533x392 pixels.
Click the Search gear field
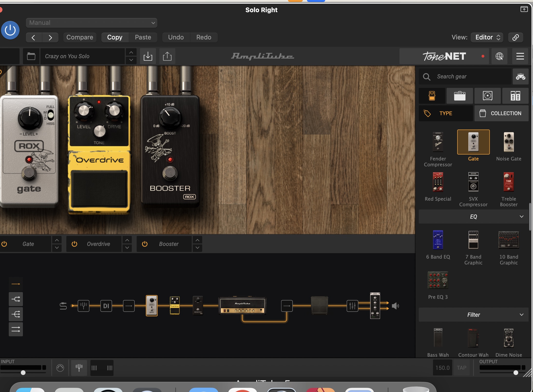click(465, 76)
